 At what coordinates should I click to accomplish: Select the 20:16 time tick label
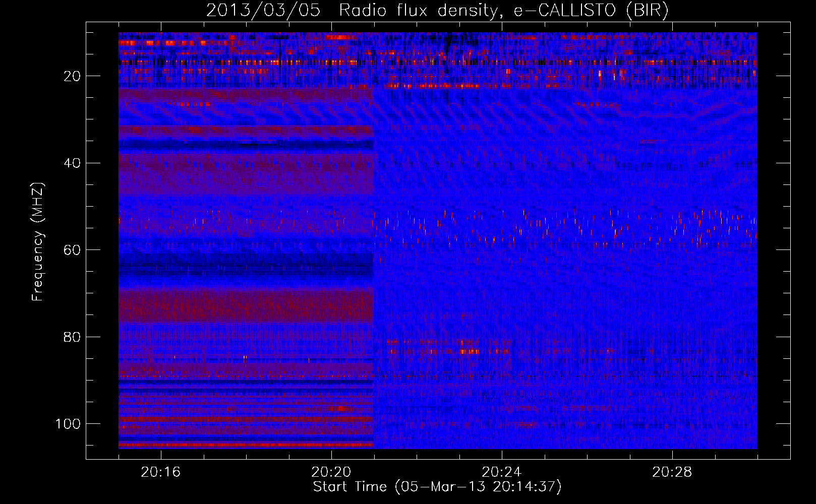coord(161,472)
